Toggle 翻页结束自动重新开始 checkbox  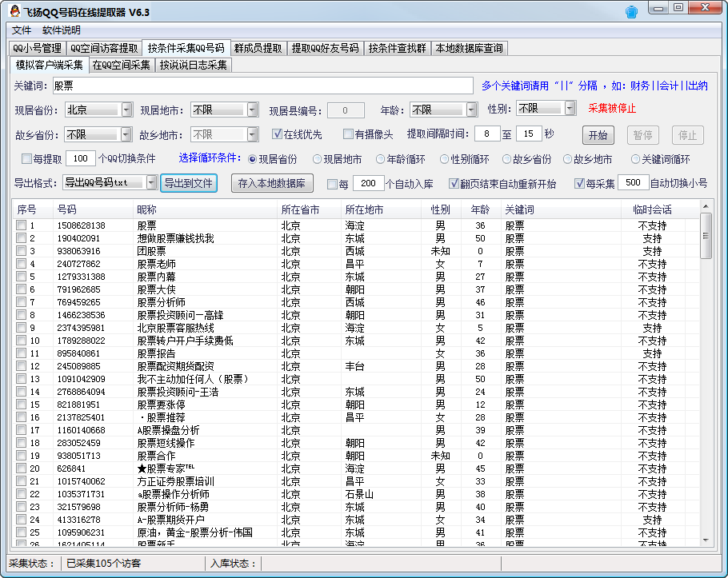454,184
